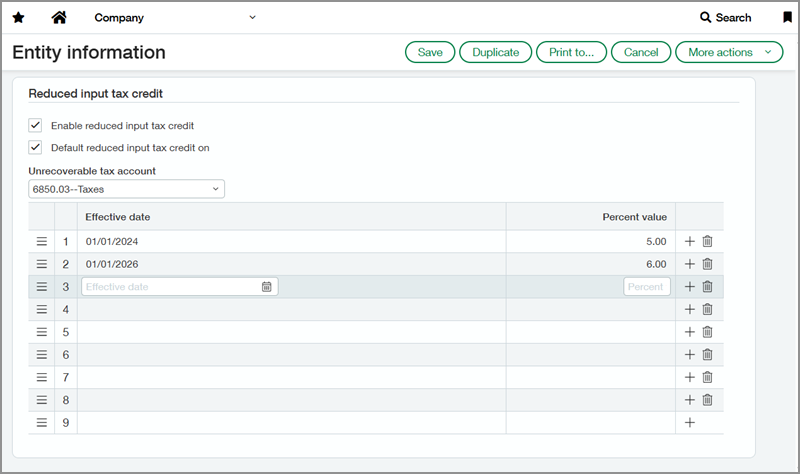Delete row 1 using trash icon
800x474 pixels.
point(707,242)
